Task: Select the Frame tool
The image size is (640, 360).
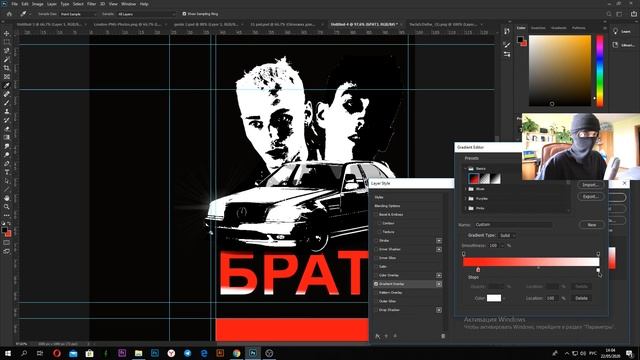Action: 7,77
